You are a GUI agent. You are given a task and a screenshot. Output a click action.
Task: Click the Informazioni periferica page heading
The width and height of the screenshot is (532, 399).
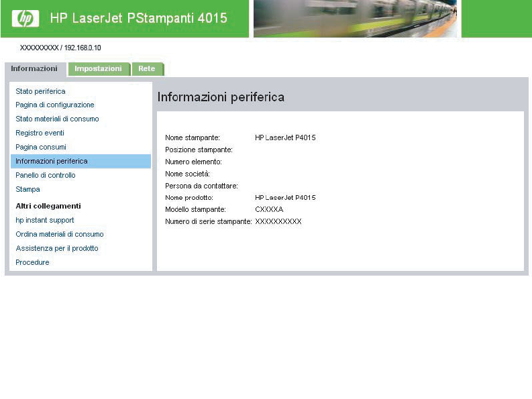coord(221,97)
